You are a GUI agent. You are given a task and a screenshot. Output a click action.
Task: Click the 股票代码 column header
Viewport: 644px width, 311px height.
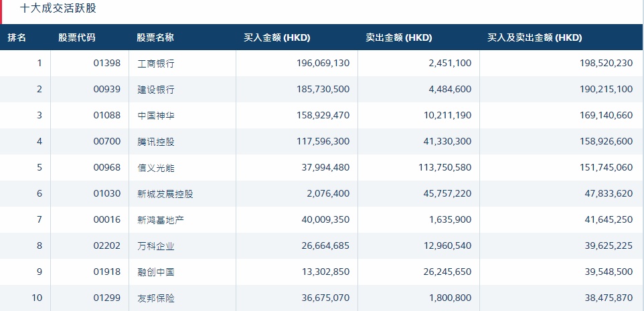77,37
